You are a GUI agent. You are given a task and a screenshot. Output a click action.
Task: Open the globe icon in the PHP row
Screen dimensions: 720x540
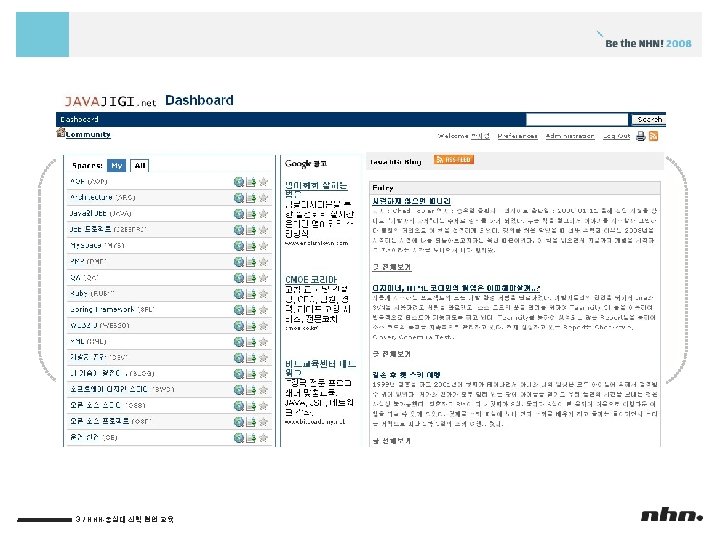tap(239, 262)
